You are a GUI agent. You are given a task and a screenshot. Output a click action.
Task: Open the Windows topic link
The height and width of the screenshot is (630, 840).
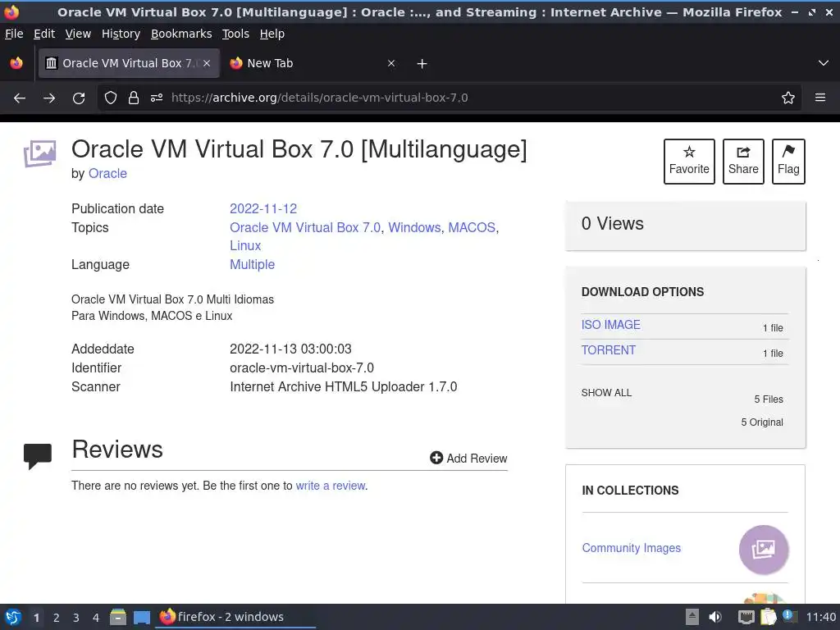[414, 227]
